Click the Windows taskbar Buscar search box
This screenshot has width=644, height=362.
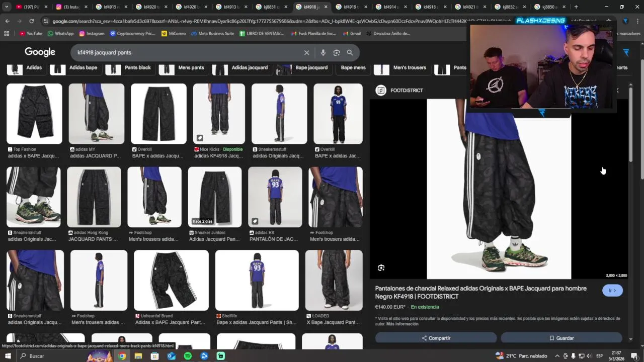[50, 356]
